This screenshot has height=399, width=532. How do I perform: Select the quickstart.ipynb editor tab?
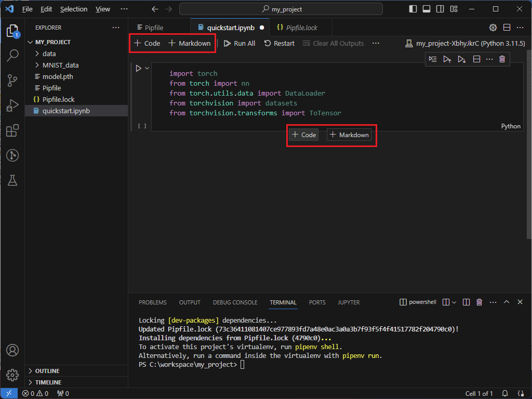coord(230,28)
